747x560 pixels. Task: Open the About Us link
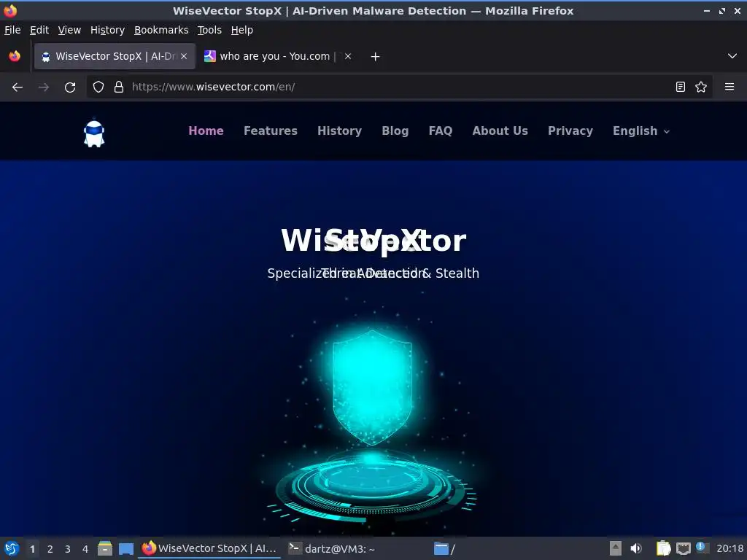(x=500, y=131)
